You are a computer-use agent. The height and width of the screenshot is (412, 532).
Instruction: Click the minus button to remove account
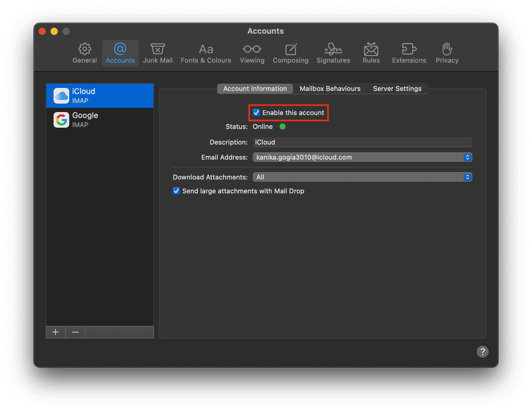75,332
